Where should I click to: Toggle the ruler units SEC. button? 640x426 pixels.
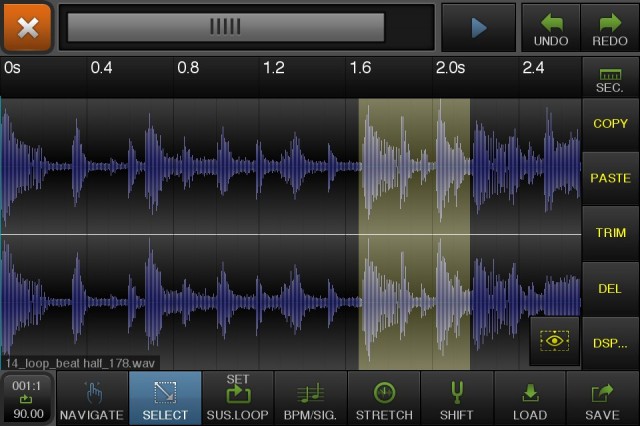(610, 78)
